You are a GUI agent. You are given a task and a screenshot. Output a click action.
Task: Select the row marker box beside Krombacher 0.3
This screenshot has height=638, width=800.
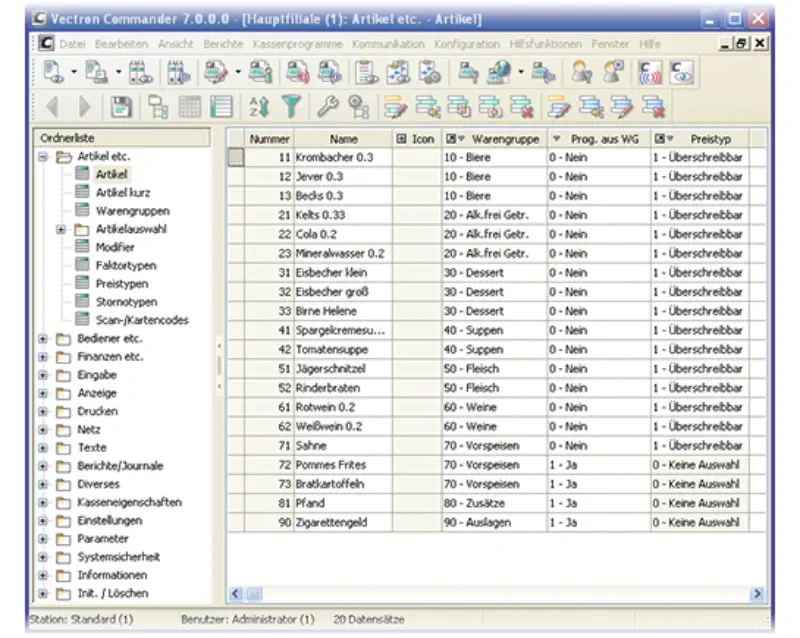coord(236,157)
